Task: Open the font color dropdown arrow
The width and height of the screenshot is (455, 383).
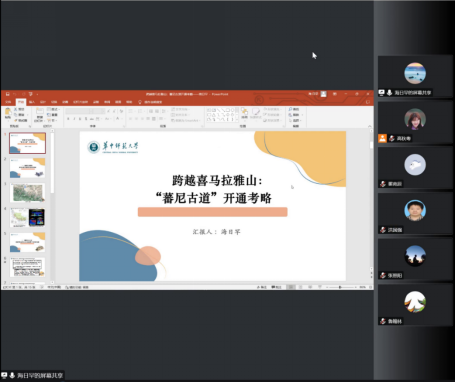Action: tap(121, 119)
